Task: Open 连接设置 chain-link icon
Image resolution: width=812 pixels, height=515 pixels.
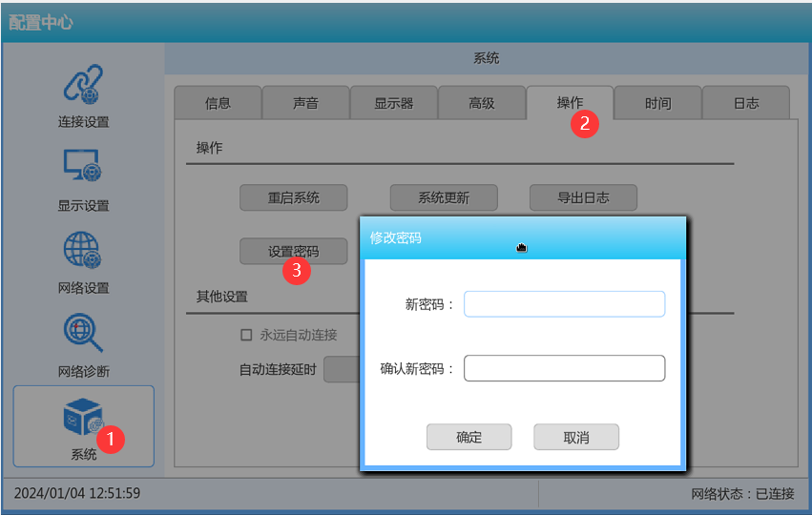Action: [x=83, y=84]
